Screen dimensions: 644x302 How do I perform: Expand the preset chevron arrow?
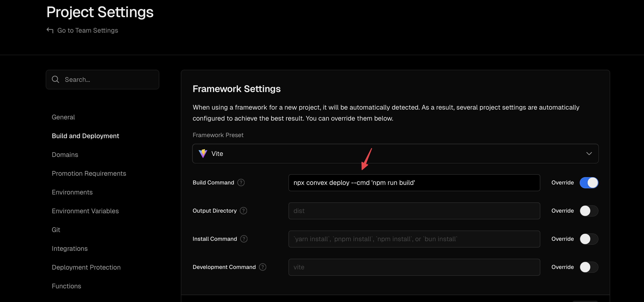pos(589,154)
